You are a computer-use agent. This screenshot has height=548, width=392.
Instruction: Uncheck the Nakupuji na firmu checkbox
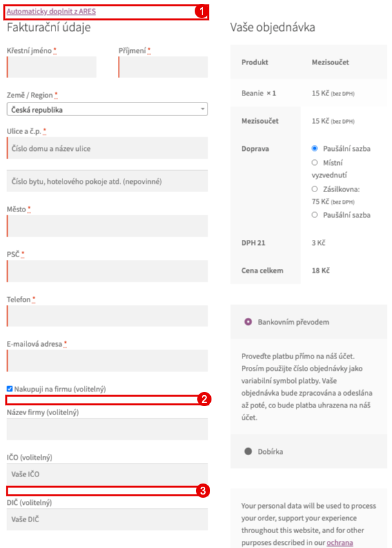[10, 389]
